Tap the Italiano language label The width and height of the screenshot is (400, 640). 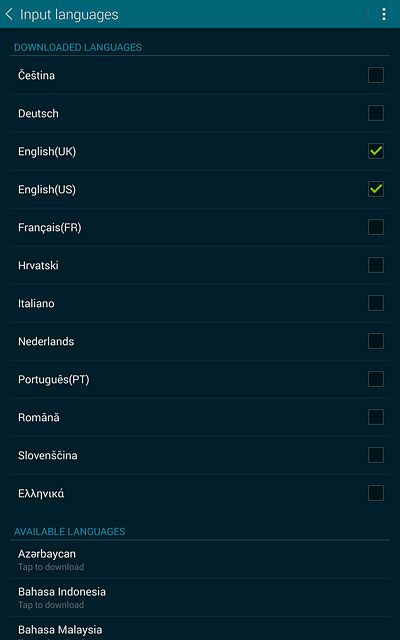click(36, 304)
